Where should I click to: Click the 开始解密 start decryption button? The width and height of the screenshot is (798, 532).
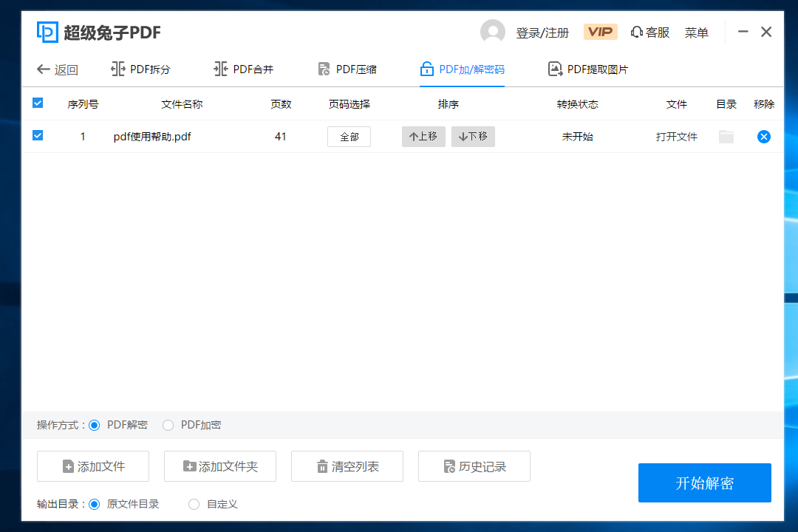pos(704,482)
